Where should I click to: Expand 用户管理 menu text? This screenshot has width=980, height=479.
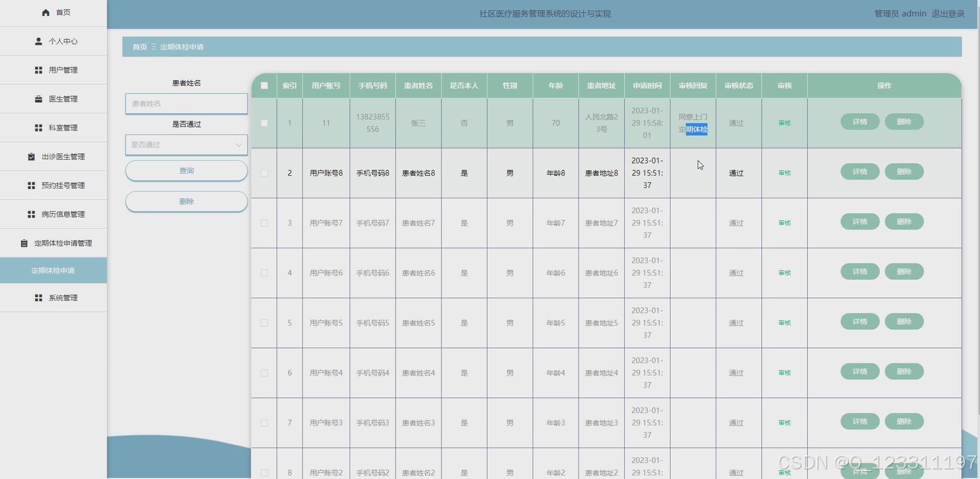63,70
